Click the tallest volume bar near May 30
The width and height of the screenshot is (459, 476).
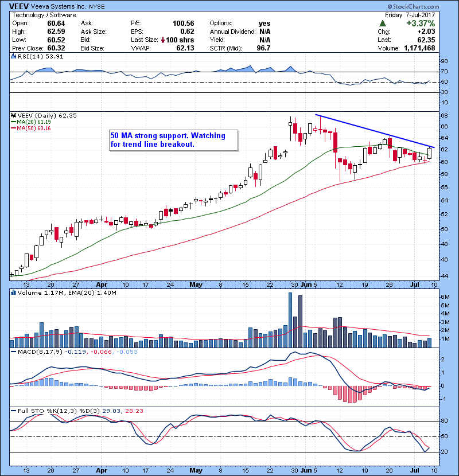(x=290, y=320)
